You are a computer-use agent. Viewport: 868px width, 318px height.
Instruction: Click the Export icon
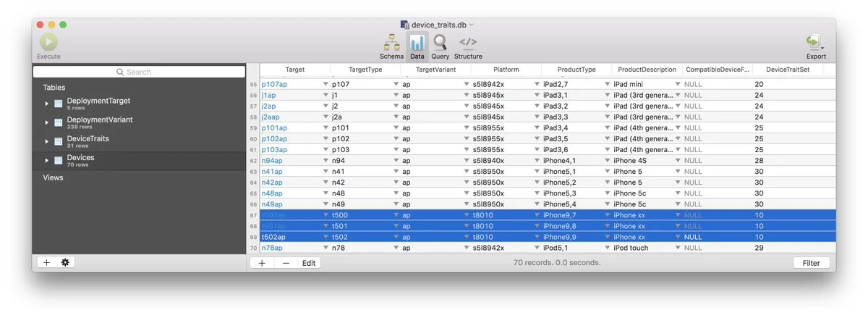point(814,42)
